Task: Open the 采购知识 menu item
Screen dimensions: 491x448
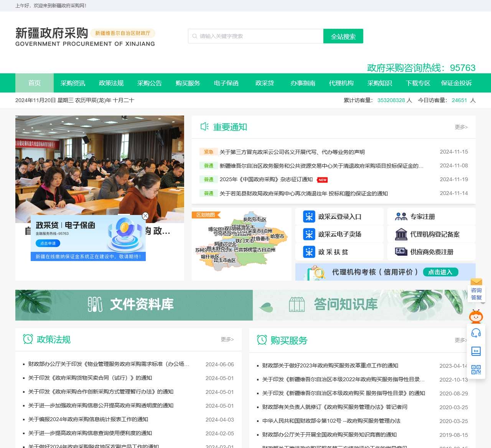Action: pyautogui.click(x=380, y=83)
